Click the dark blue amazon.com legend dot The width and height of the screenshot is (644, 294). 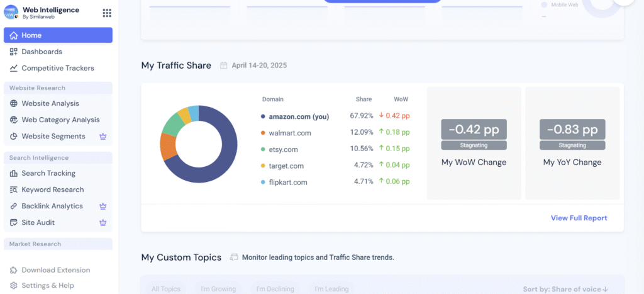[263, 116]
